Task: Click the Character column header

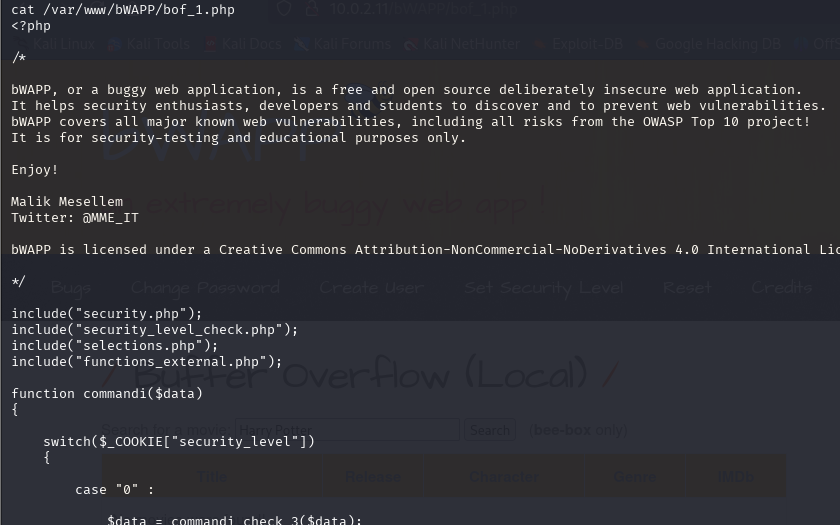Action: tap(504, 477)
